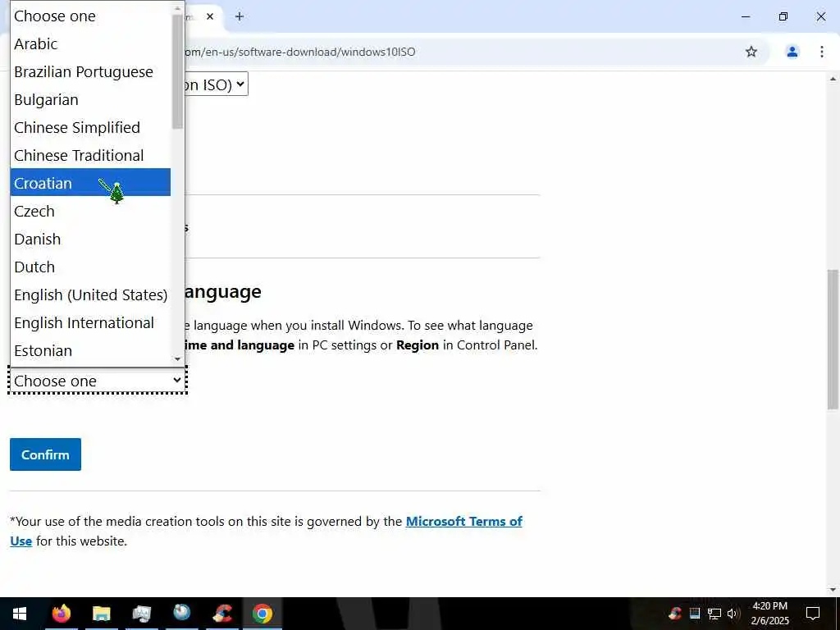Select Arabic from the language list
The image size is (840, 630).
[x=90, y=44]
